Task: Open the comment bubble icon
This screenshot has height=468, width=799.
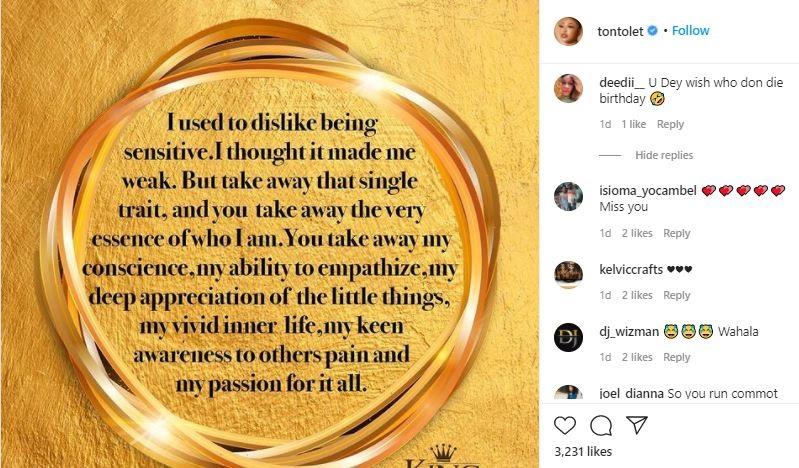Action: click(601, 426)
